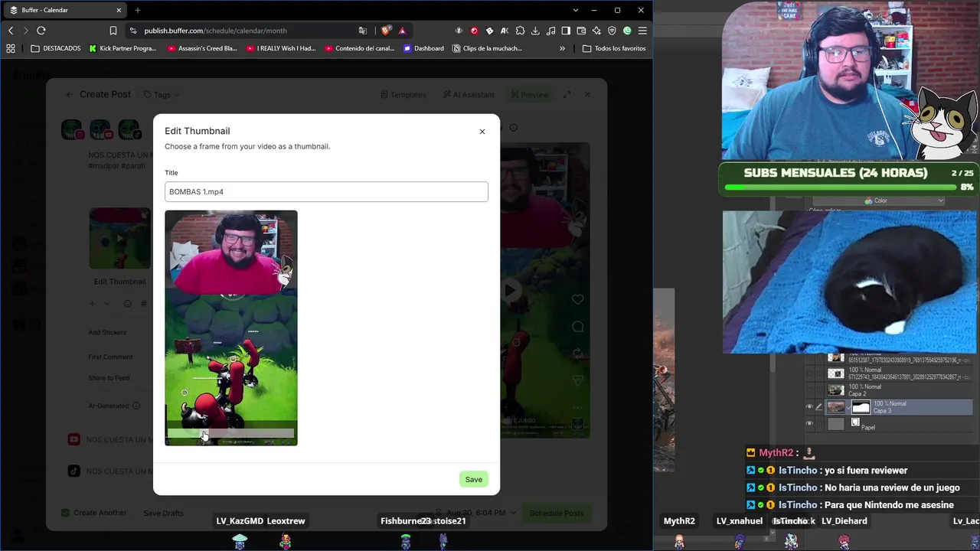The height and width of the screenshot is (551, 980).
Task: Open the Assassin's Creed bookmark
Action: coord(202,48)
